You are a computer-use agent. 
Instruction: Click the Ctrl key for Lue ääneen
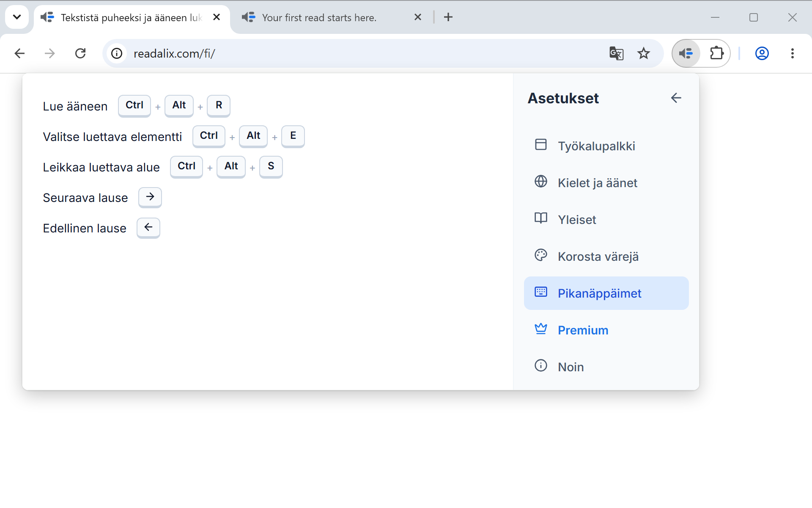[134, 105]
